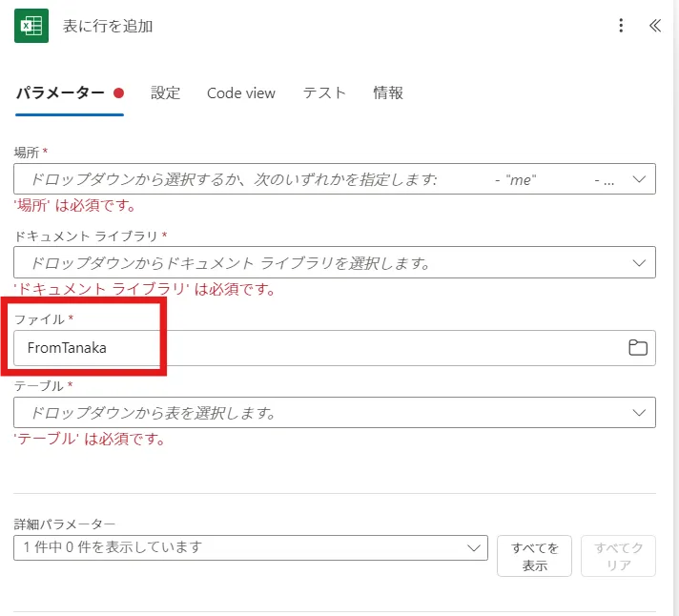Screen dimensions: 679x616
Task: Click the 表に行を追加 action title
Action: click(x=108, y=26)
